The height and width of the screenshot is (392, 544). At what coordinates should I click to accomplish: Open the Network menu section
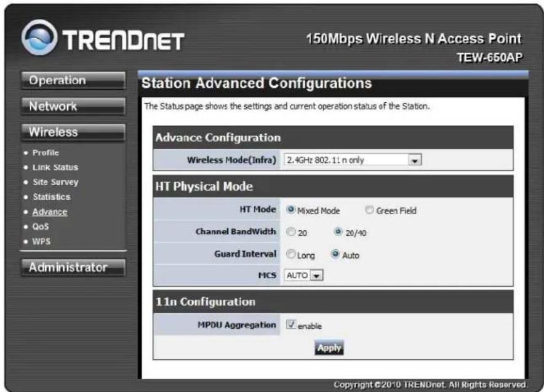click(73, 106)
